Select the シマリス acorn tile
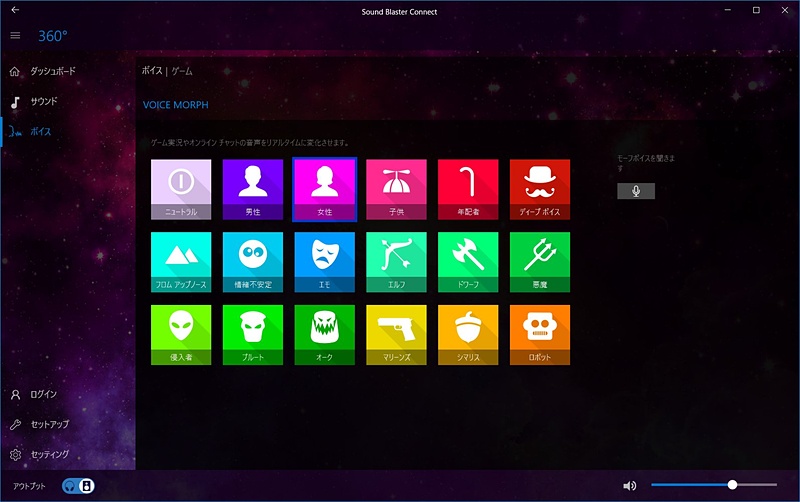The height and width of the screenshot is (502, 800). click(468, 335)
